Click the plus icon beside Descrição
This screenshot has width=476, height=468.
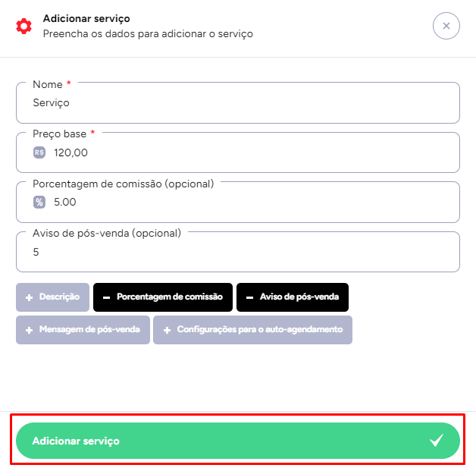(x=29, y=297)
